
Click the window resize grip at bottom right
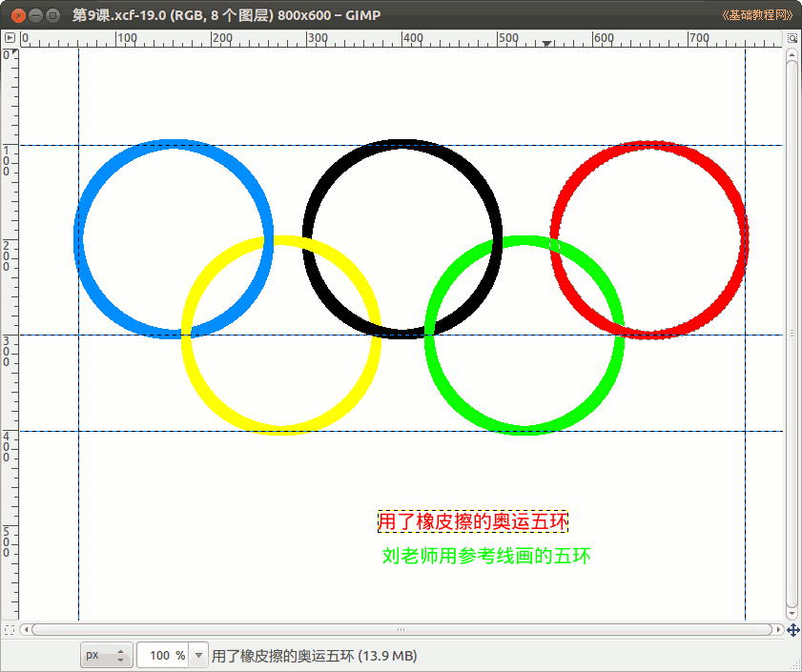795,665
